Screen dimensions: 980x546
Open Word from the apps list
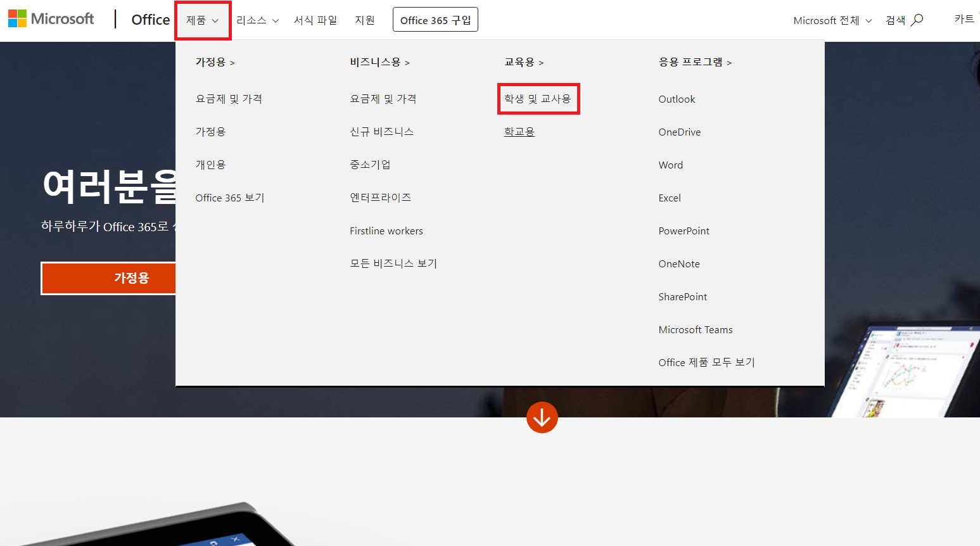coord(671,165)
